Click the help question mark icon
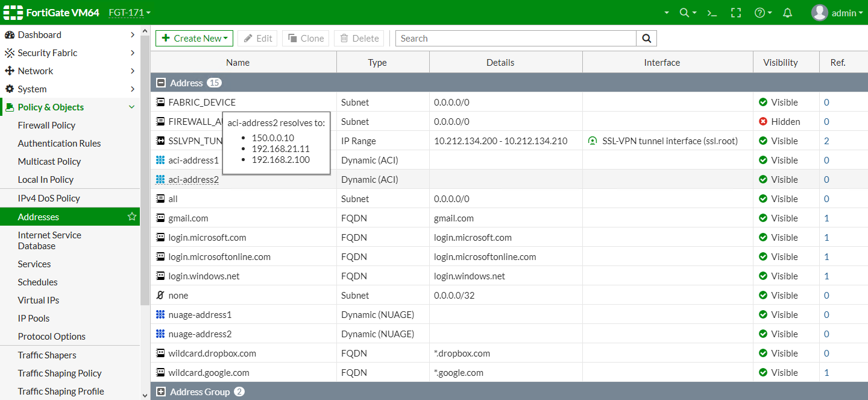 759,13
